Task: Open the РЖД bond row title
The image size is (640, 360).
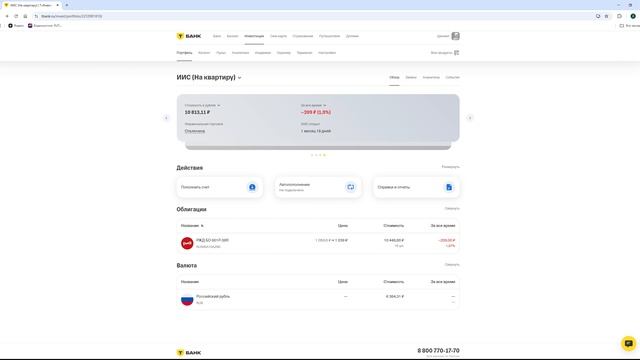Action: coord(212,240)
